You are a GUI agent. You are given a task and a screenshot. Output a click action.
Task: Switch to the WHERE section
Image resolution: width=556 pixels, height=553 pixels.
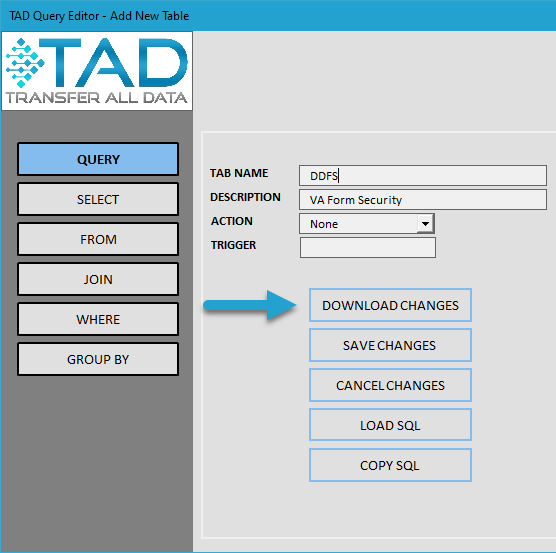[x=98, y=319]
